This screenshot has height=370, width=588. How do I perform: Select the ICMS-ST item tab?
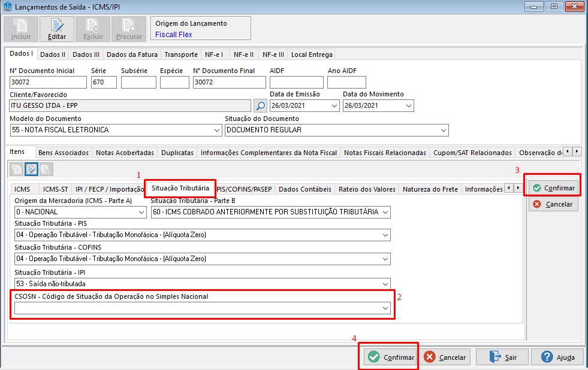pyautogui.click(x=56, y=190)
